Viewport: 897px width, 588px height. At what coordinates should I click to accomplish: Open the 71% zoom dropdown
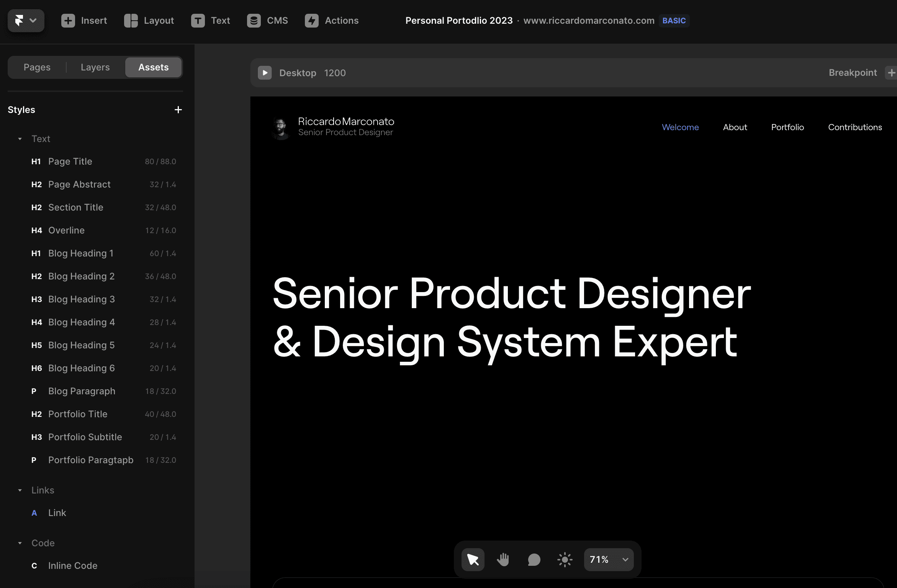pos(609,560)
